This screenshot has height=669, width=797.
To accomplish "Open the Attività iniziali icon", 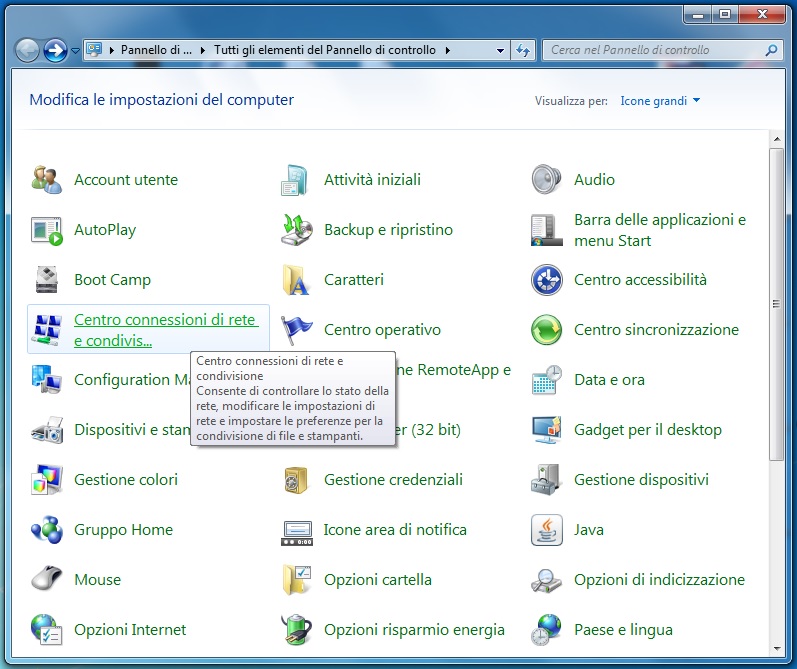I will (296, 179).
